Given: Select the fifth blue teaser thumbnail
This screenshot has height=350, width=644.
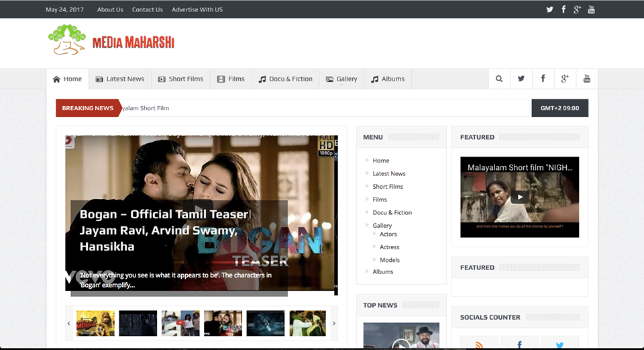Looking at the screenshot, I should (266, 323).
